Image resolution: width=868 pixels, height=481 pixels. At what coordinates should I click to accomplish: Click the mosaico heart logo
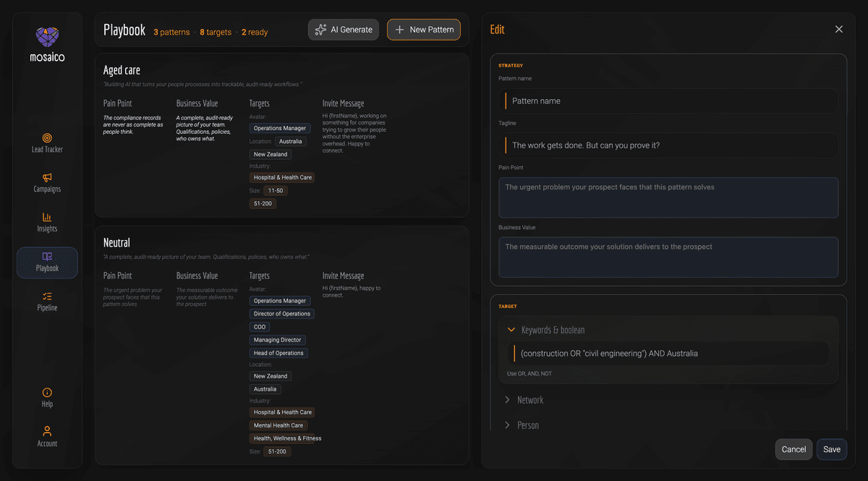tap(47, 37)
